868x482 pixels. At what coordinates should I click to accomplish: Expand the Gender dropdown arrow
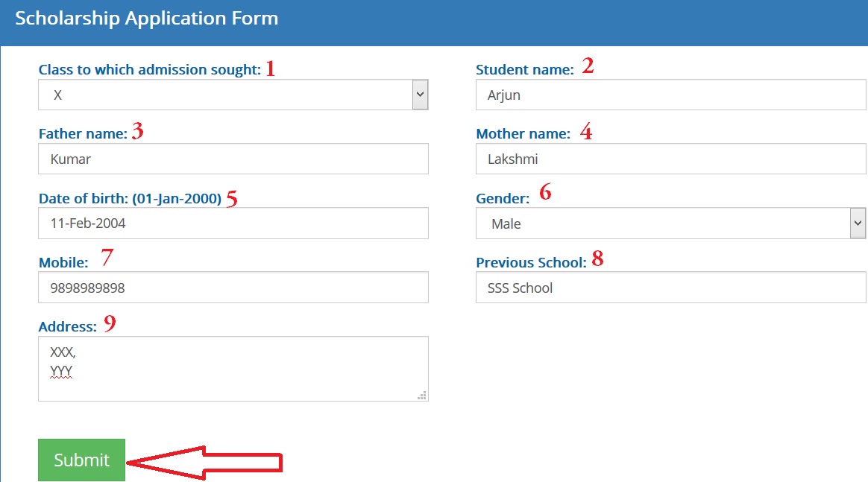click(858, 223)
